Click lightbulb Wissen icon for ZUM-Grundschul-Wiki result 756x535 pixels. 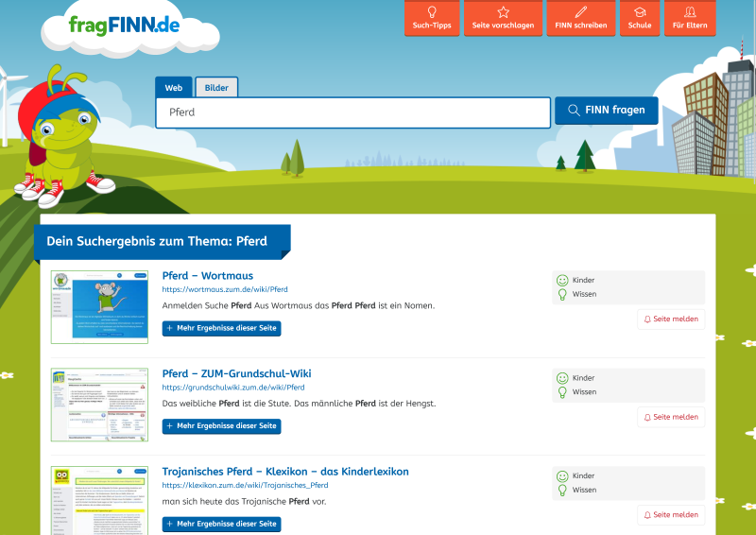562,392
